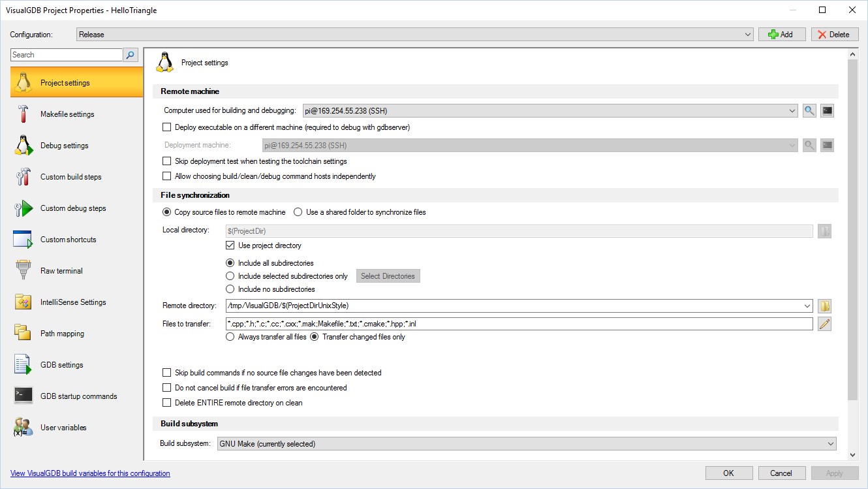Choose Include all subdirectories option

pyautogui.click(x=230, y=263)
